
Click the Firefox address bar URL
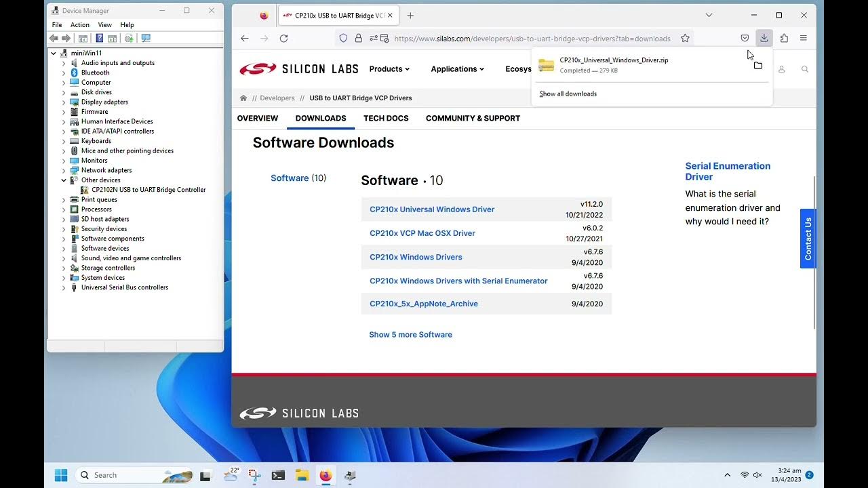pyautogui.click(x=532, y=39)
